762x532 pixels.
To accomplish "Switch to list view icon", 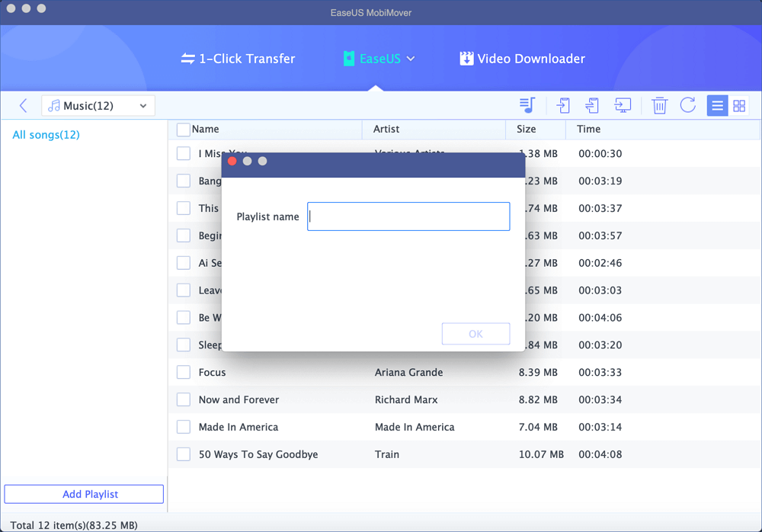I will click(x=717, y=105).
